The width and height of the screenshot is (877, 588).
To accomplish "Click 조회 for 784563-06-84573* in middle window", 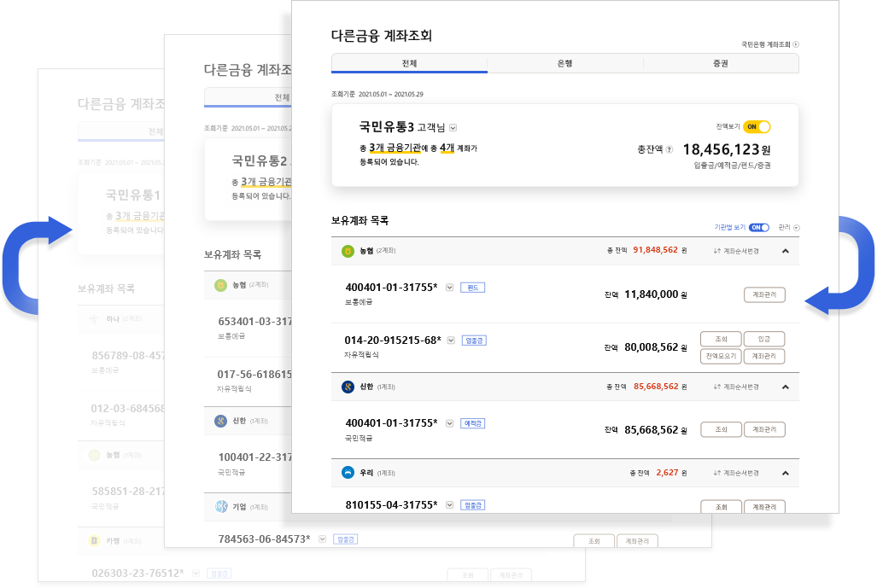I will click(594, 541).
